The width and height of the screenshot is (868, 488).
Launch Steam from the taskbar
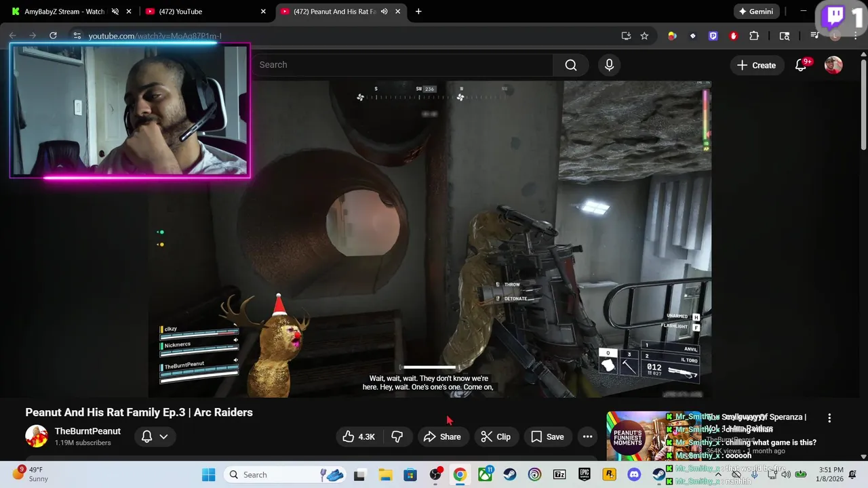pos(510,474)
